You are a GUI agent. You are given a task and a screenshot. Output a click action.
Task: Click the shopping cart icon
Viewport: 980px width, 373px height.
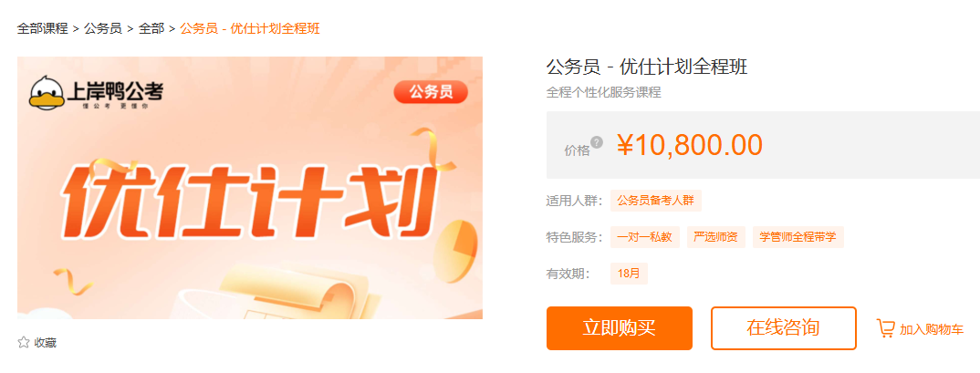pos(885,328)
